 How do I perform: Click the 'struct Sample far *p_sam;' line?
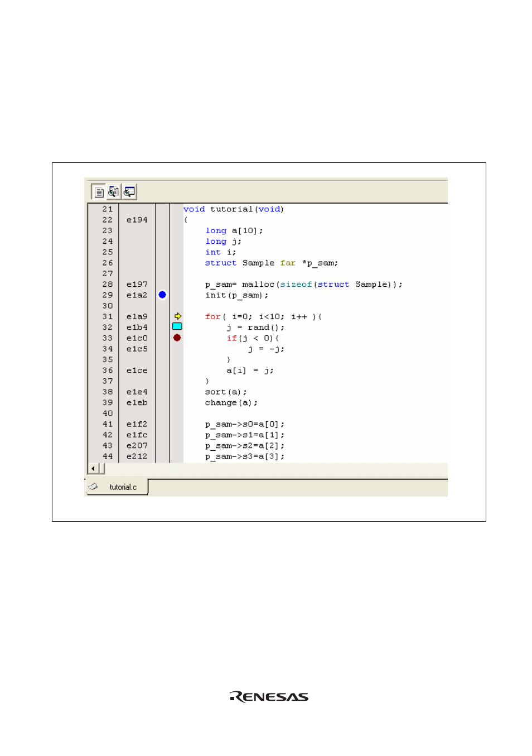pos(272,263)
